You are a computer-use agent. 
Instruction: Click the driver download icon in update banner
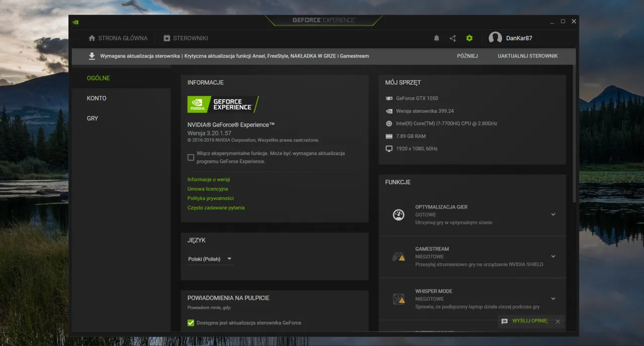click(92, 55)
